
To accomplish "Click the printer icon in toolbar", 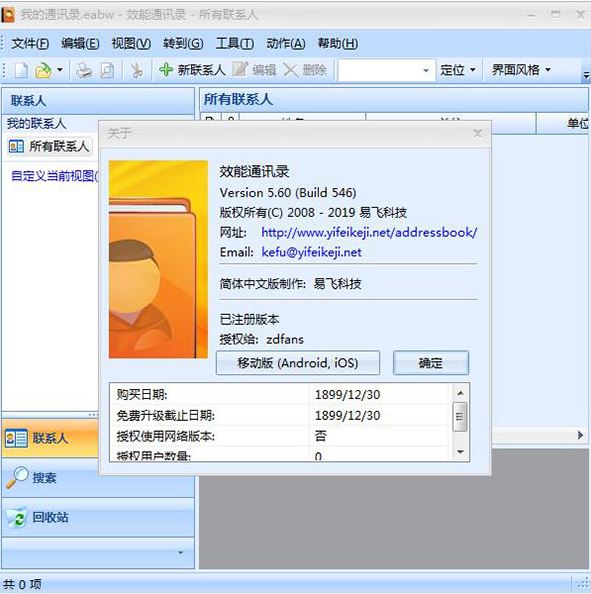I will pos(83,70).
